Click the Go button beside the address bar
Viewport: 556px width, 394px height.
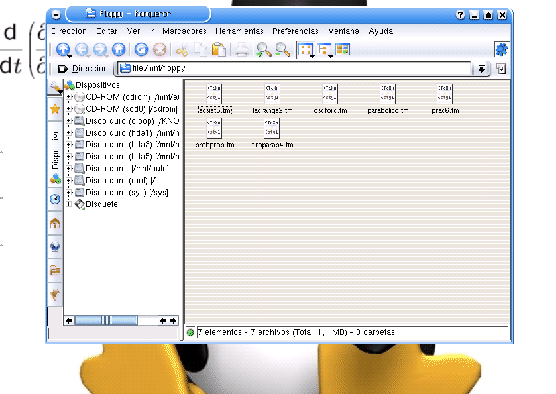501,68
